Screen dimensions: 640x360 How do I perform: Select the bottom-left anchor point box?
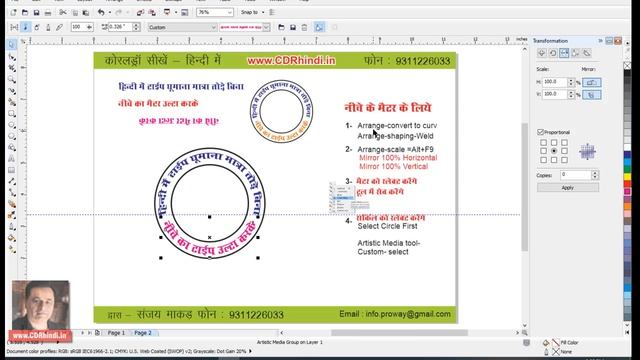click(x=543, y=160)
